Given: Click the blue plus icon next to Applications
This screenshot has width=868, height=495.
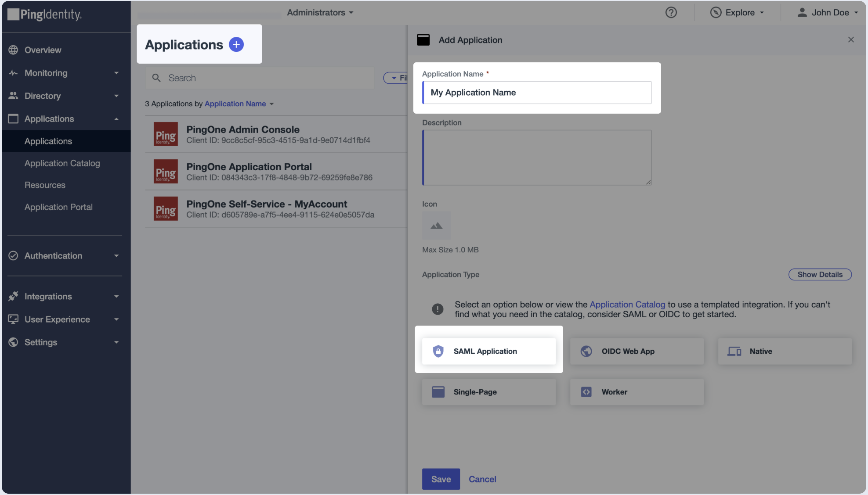Looking at the screenshot, I should [236, 44].
